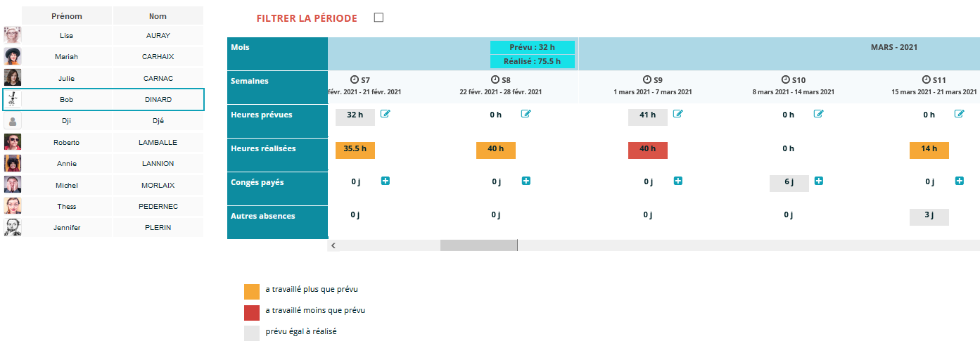
Task: Click the Prénom column header
Action: pyautogui.click(x=67, y=15)
